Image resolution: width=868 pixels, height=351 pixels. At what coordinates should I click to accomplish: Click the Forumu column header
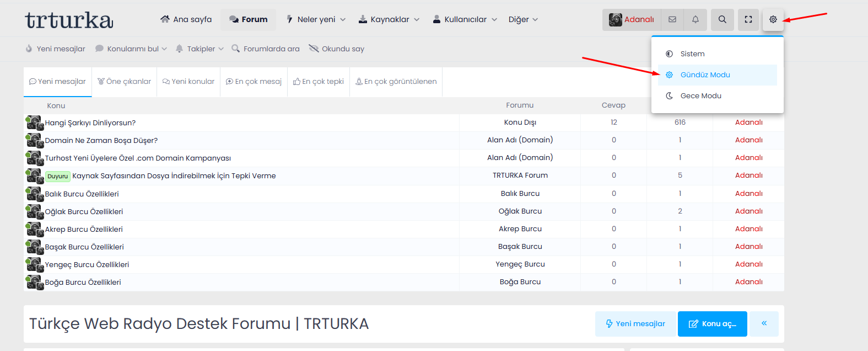click(x=520, y=105)
